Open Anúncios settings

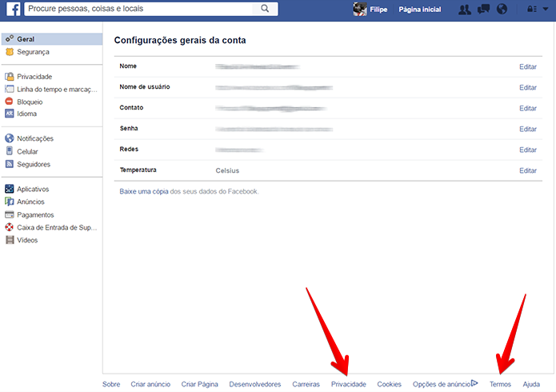tap(31, 202)
